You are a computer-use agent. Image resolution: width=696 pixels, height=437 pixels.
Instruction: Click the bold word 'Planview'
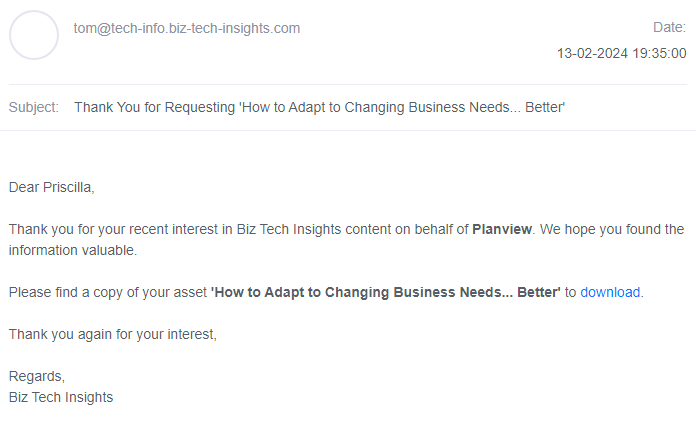[502, 229]
